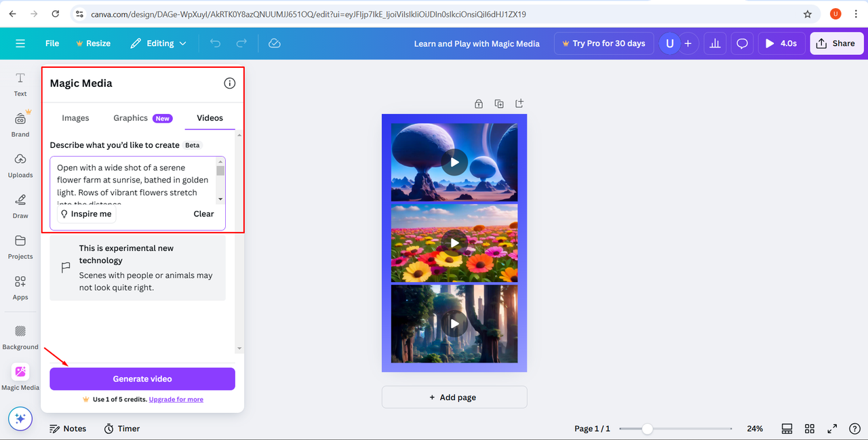Click the Add page button

(454, 397)
